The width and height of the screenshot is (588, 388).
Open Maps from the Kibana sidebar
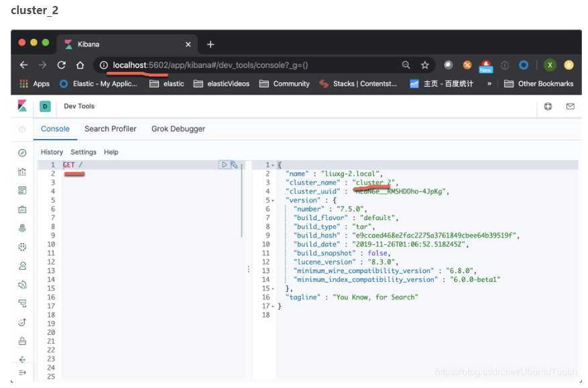(x=22, y=228)
